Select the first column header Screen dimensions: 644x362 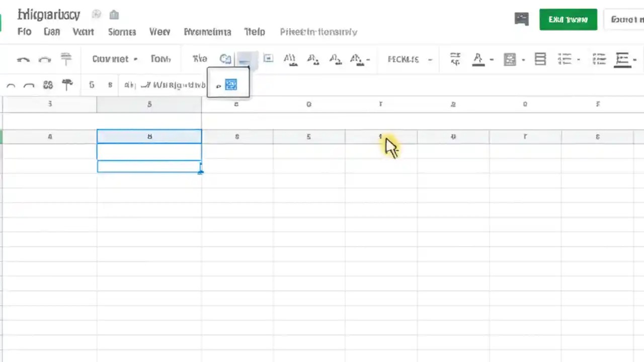pos(49,104)
